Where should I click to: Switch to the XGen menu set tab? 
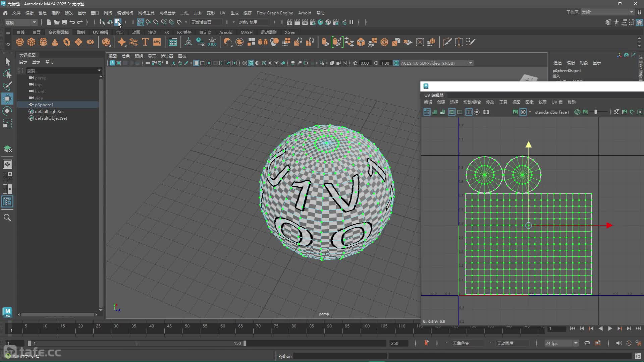[290, 32]
